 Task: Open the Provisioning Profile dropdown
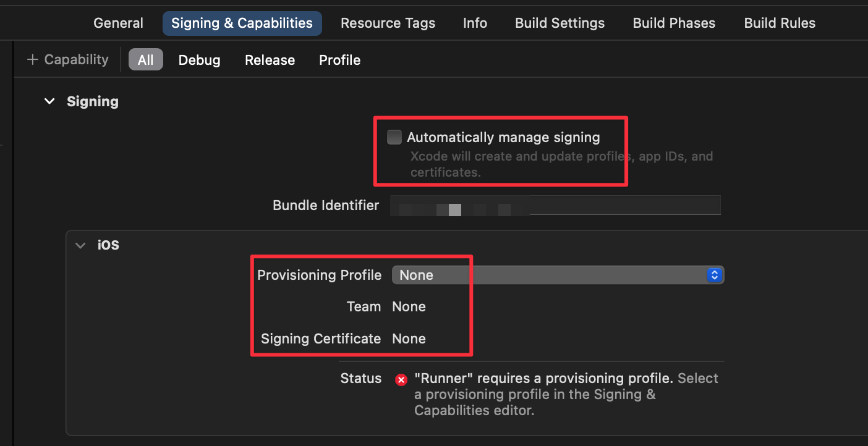click(x=557, y=275)
